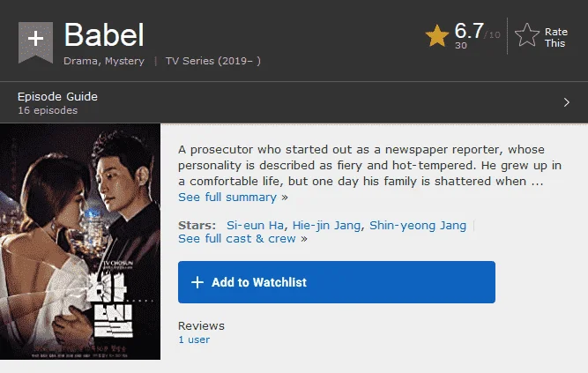Open the See full summary link
The width and height of the screenshot is (588, 373).
233,197
